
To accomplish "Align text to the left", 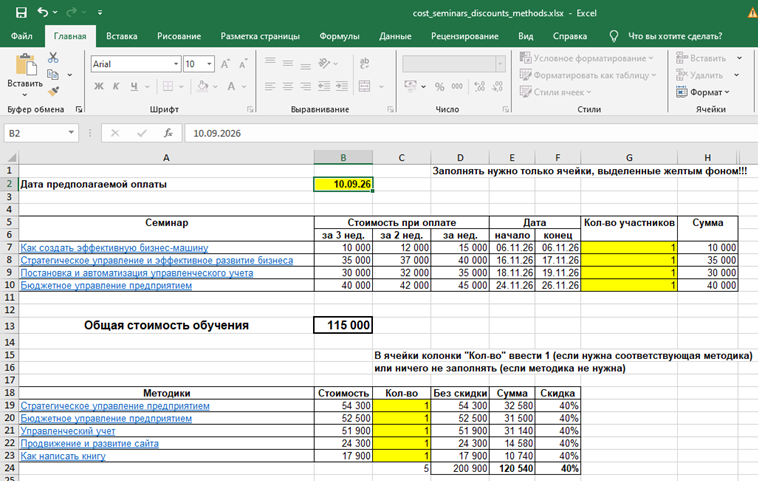I will click(x=270, y=87).
